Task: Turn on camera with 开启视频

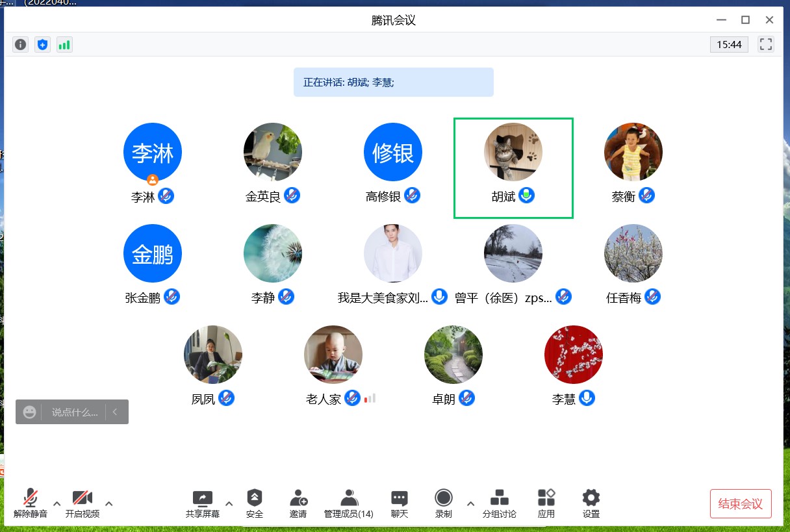Action: coord(83,503)
